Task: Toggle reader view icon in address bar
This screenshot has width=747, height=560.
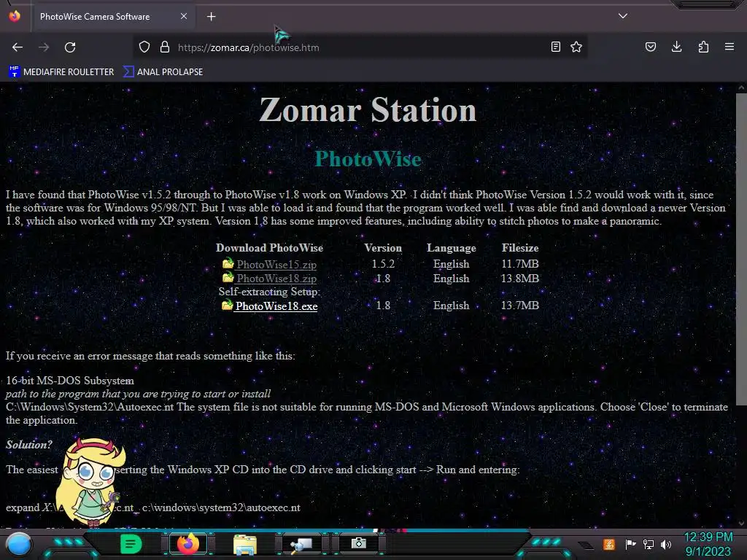Action: click(x=555, y=47)
